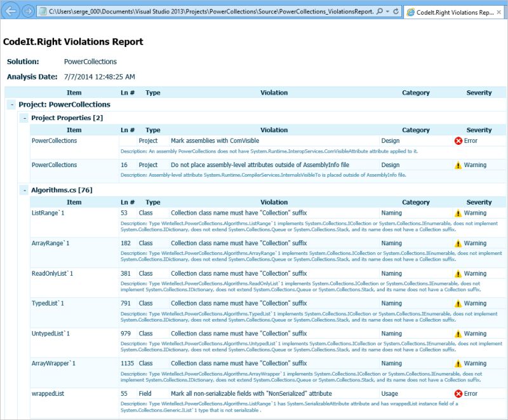Click the Warning icon in ArrayWrapper`1 row
The width and height of the screenshot is (508, 420).
click(458, 363)
